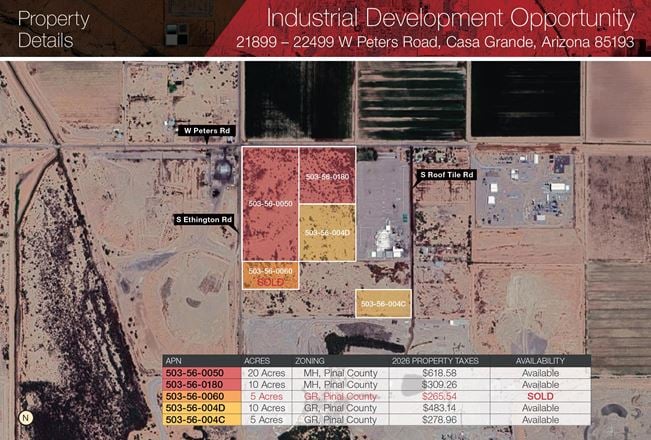Click the 2026 PROPERTY TAXES header

point(436,361)
